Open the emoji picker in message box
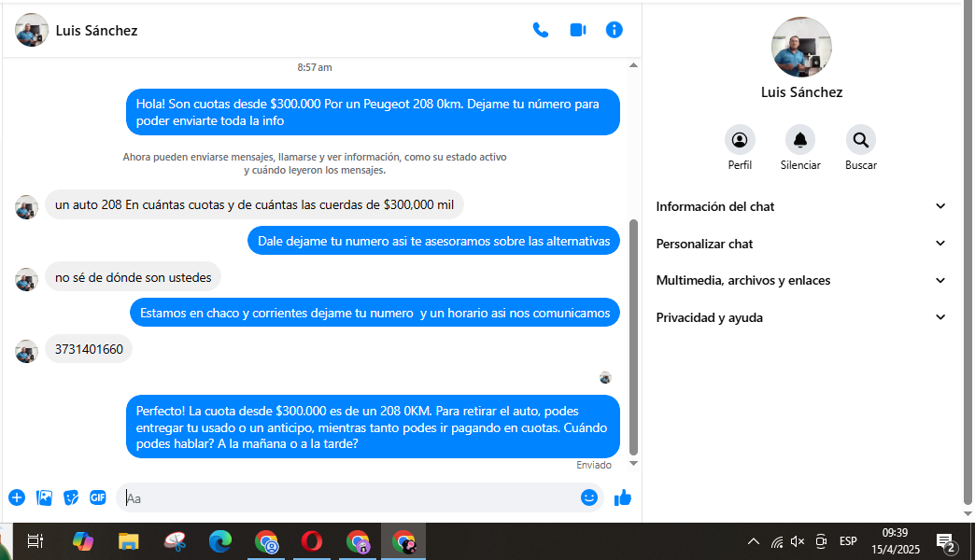 click(x=588, y=497)
